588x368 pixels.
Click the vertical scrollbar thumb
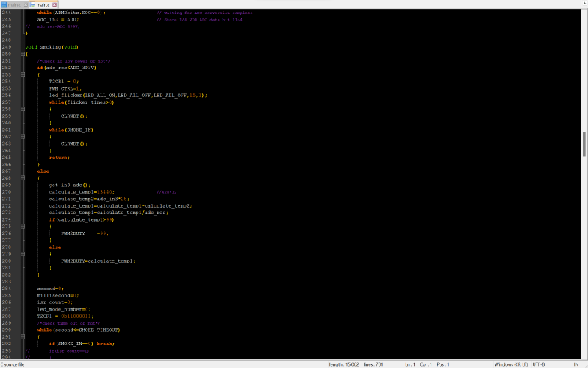[584, 144]
